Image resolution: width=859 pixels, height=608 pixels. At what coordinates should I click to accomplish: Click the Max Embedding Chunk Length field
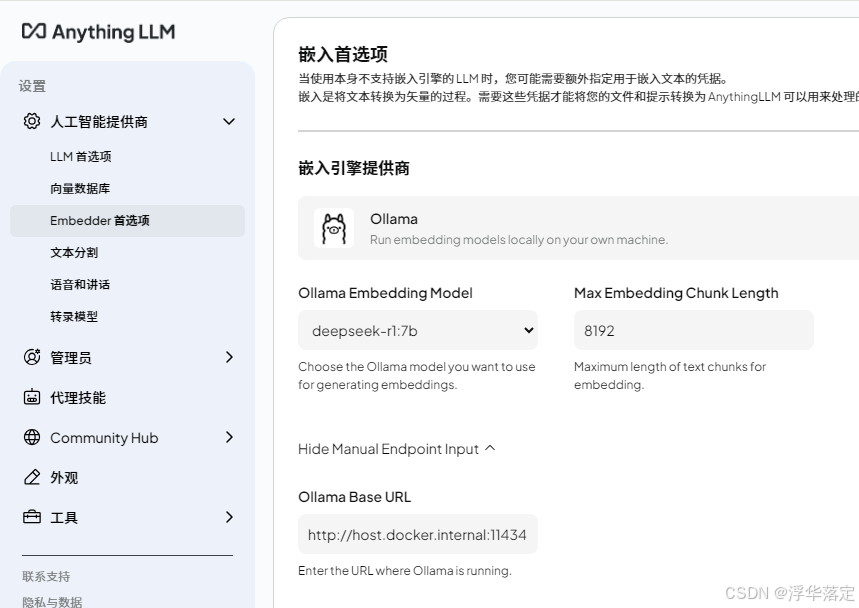tap(694, 330)
